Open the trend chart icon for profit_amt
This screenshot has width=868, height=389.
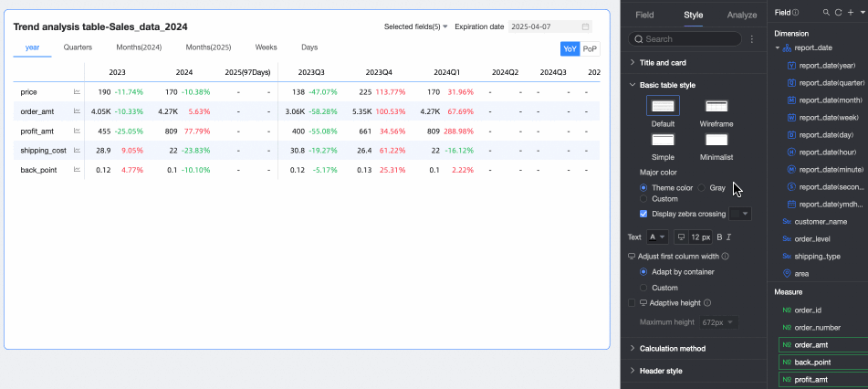pos(77,131)
